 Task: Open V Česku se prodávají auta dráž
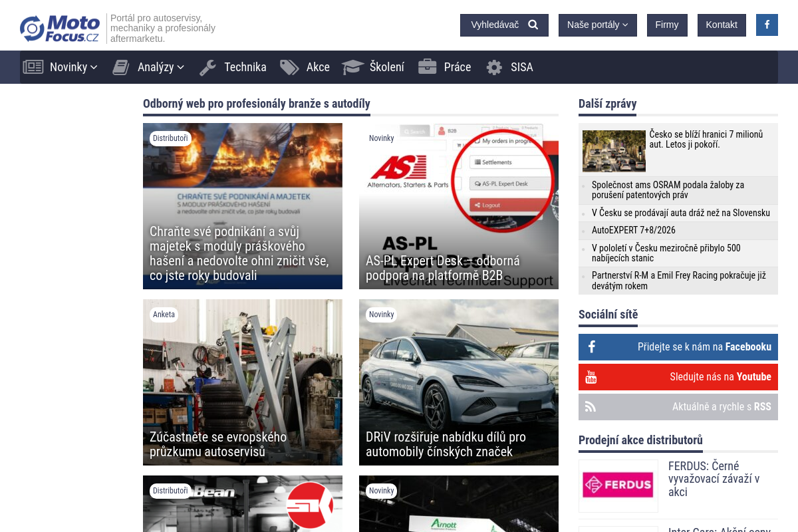(x=681, y=213)
